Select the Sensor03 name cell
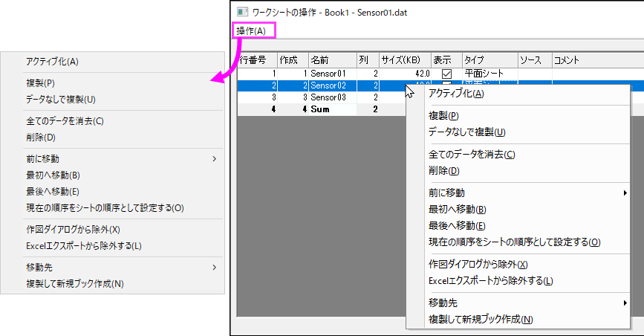The image size is (644, 336). (332, 97)
